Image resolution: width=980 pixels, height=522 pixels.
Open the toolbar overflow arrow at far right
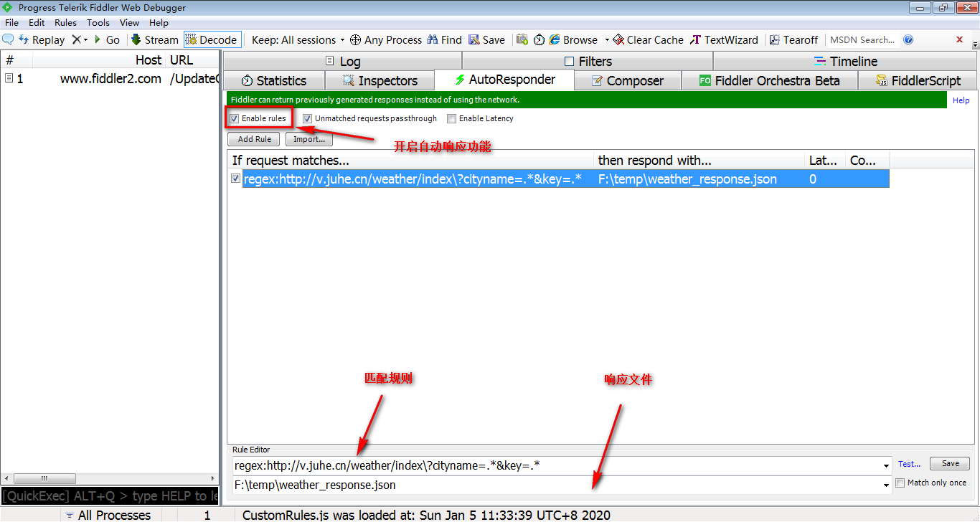(975, 44)
